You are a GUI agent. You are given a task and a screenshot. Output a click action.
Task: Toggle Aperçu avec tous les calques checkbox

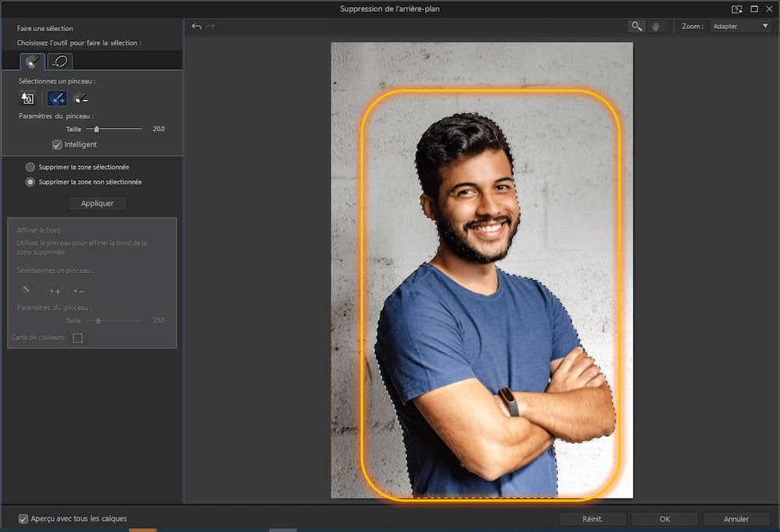click(x=23, y=519)
